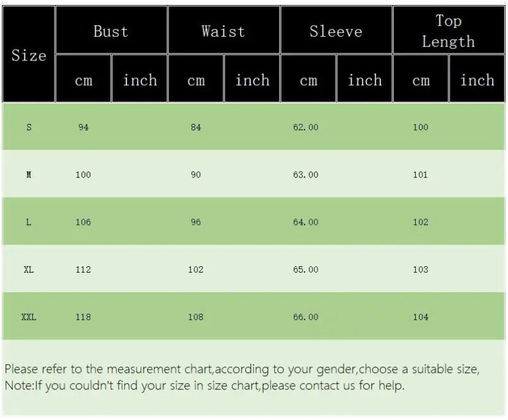
Task: Click the XXL size row label
Action: point(29,317)
